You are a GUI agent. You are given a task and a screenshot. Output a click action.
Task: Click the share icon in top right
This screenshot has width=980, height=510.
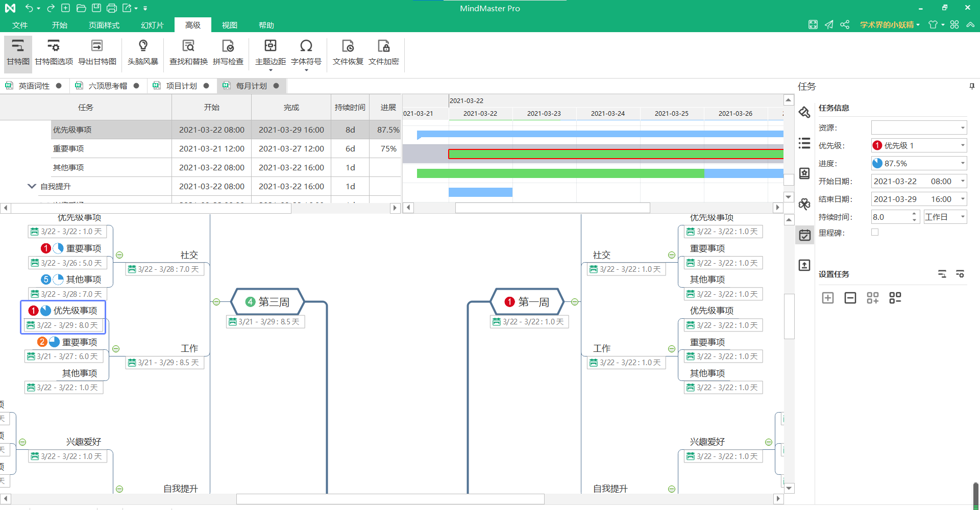(x=845, y=24)
